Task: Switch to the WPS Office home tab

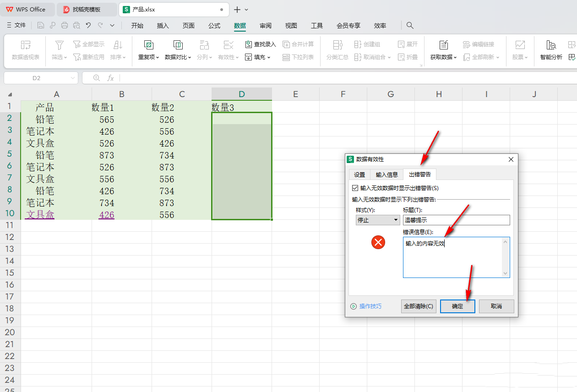Action: point(27,9)
